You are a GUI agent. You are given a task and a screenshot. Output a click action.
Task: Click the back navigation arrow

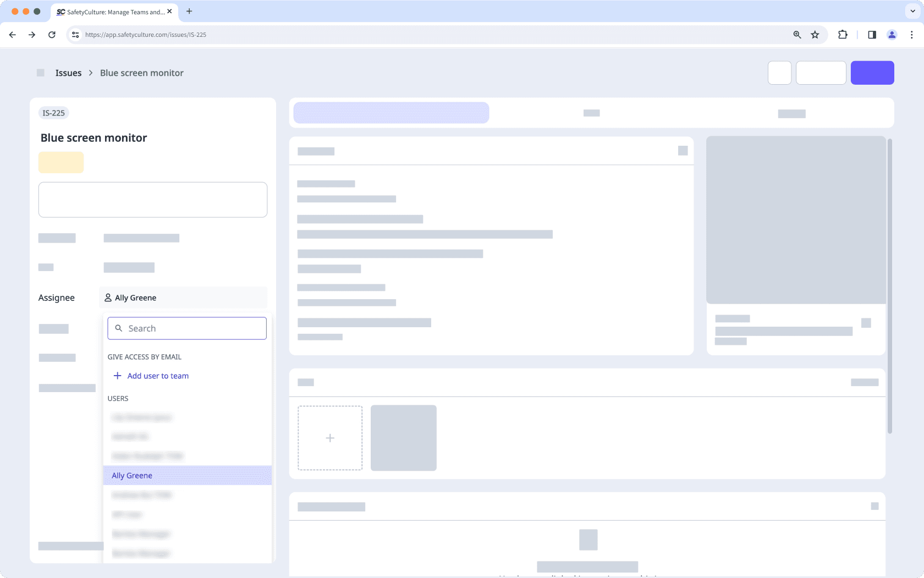12,34
